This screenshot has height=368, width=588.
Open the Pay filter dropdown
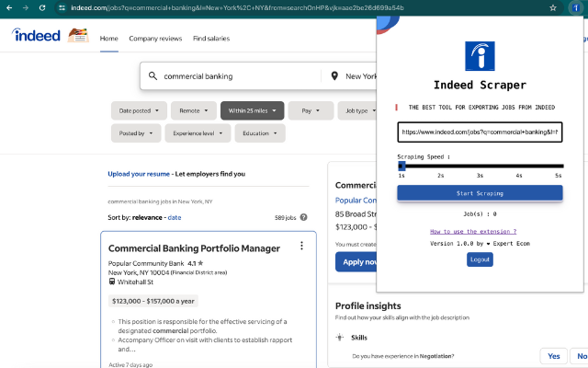coord(311,110)
